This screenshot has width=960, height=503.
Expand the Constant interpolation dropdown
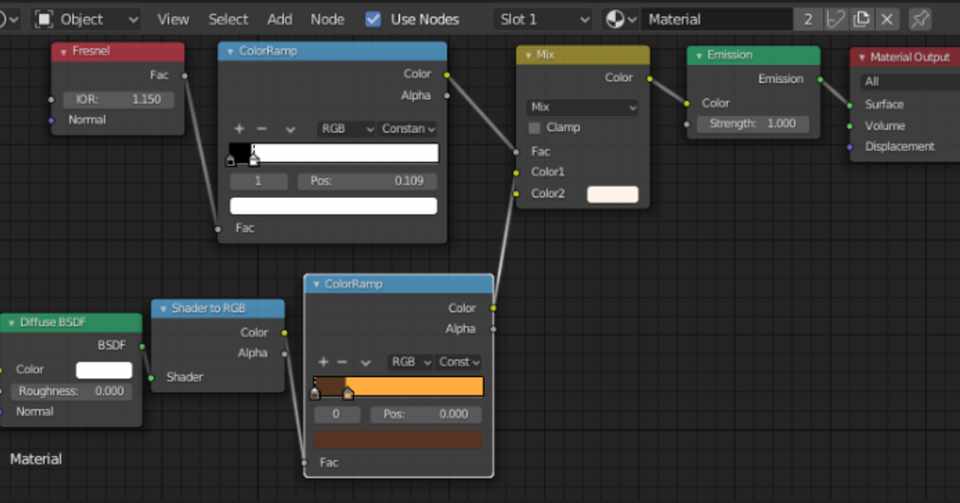(x=408, y=129)
